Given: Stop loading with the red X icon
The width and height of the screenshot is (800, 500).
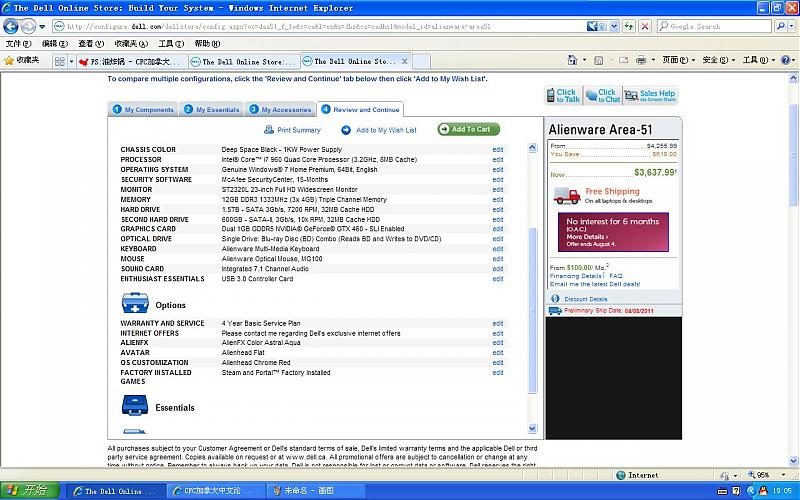Looking at the screenshot, I should tap(645, 26).
